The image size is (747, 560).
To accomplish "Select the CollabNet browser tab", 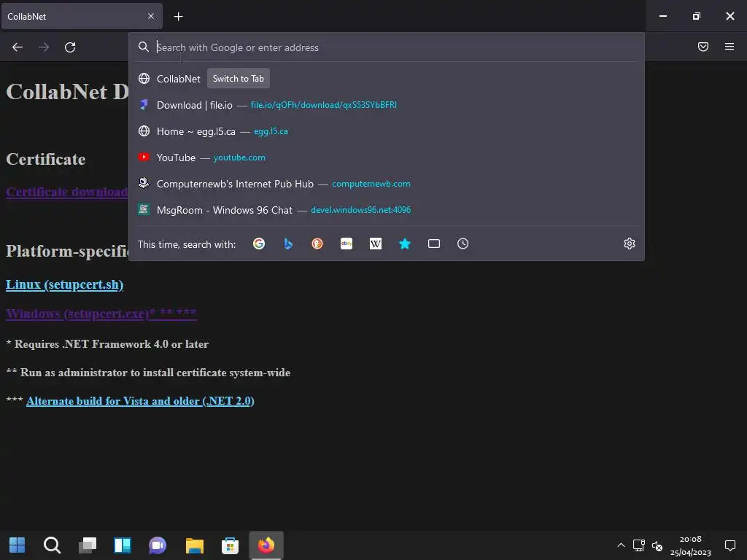I will (82, 16).
